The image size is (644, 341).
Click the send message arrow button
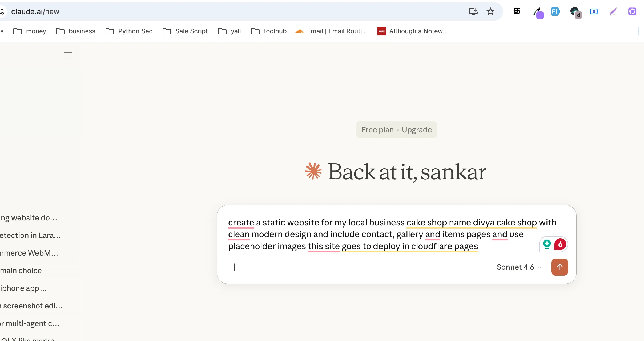click(560, 267)
